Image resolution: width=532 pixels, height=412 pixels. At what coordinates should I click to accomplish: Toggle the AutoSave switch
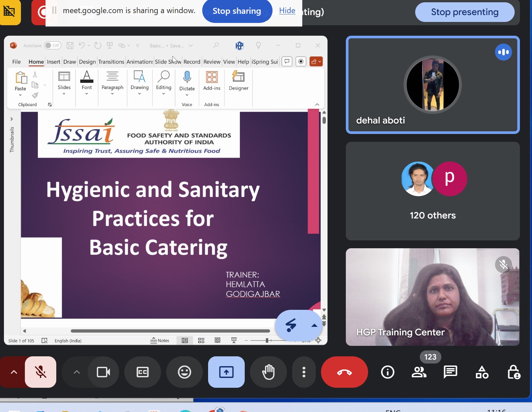(x=52, y=46)
